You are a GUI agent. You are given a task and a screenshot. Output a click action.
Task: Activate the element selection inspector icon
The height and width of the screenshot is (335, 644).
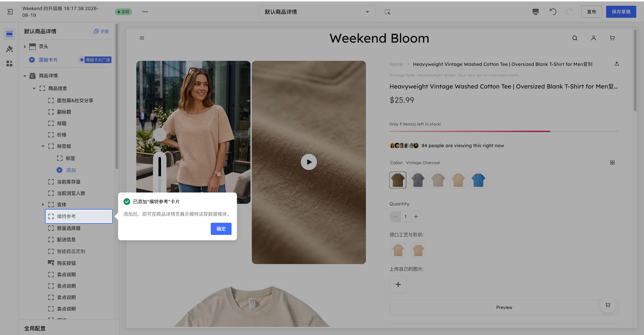[x=387, y=12]
